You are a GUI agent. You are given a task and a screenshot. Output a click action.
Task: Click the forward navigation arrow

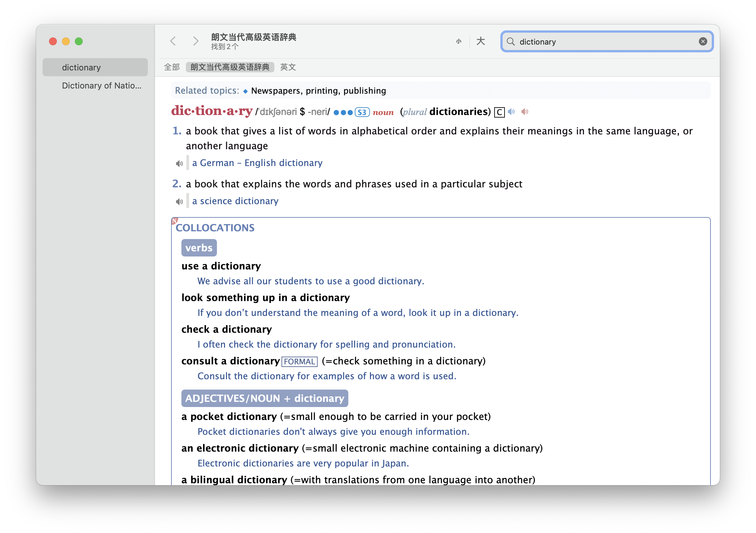[196, 41]
